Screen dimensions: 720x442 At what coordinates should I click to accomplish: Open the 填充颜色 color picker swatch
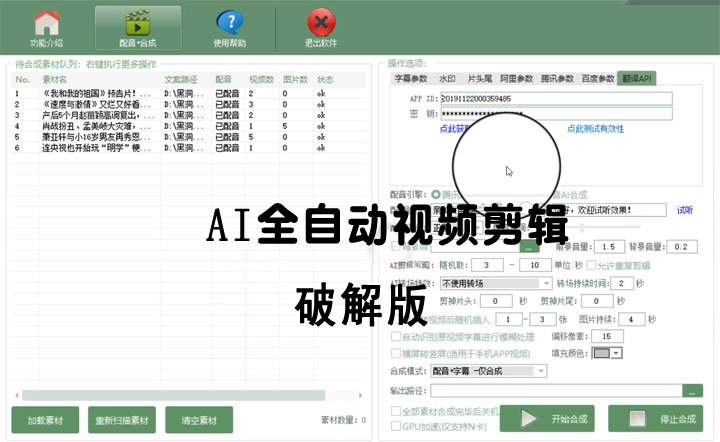(606, 352)
